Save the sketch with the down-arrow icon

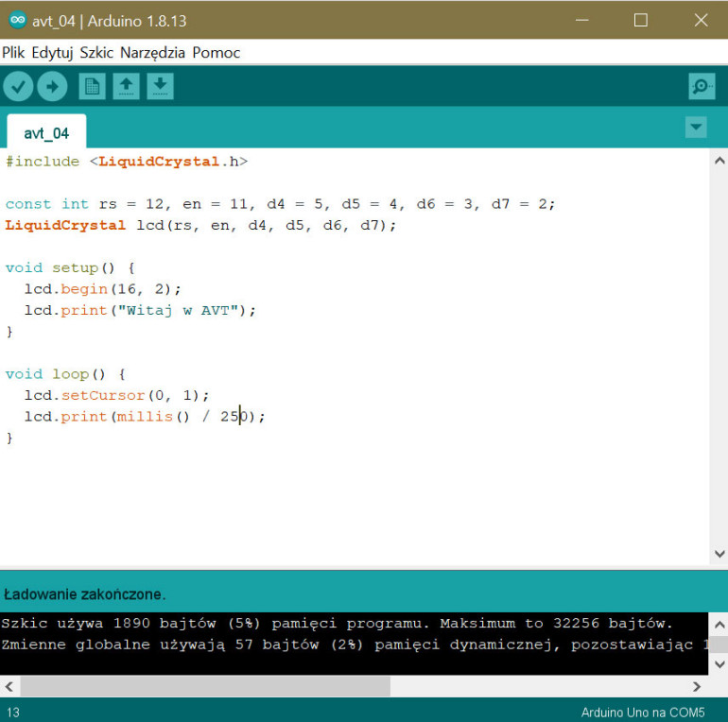coord(160,86)
